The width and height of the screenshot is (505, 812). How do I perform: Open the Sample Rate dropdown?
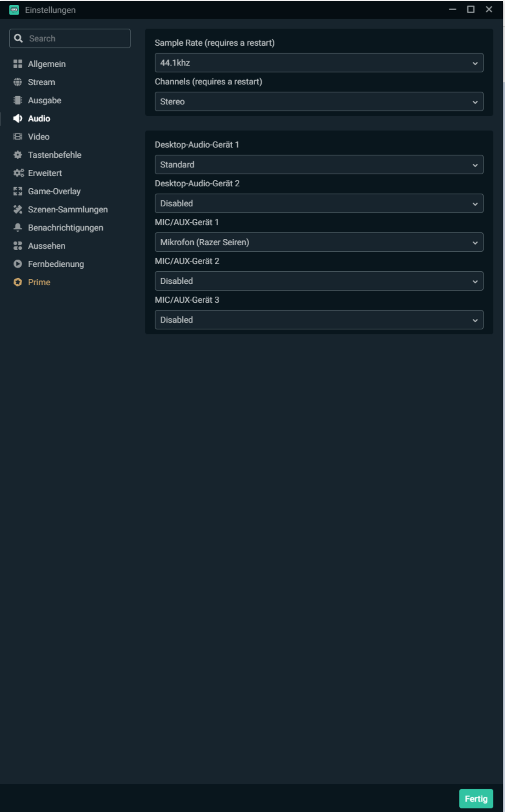(x=319, y=63)
